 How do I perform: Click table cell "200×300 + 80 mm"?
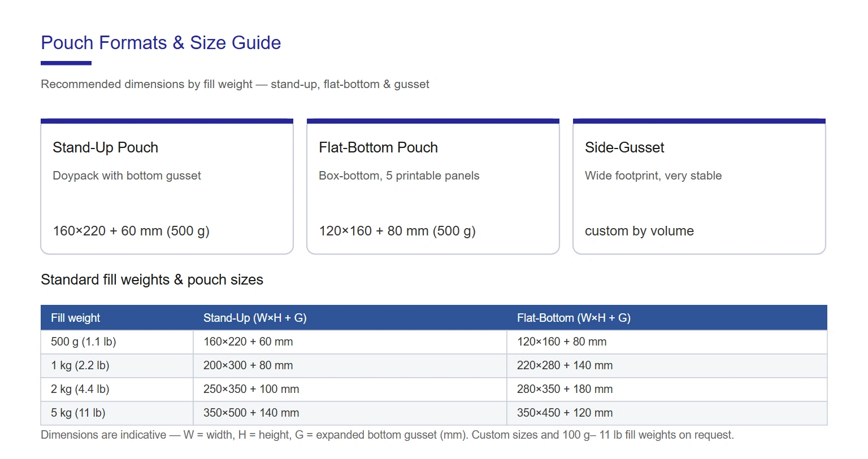tap(350, 365)
